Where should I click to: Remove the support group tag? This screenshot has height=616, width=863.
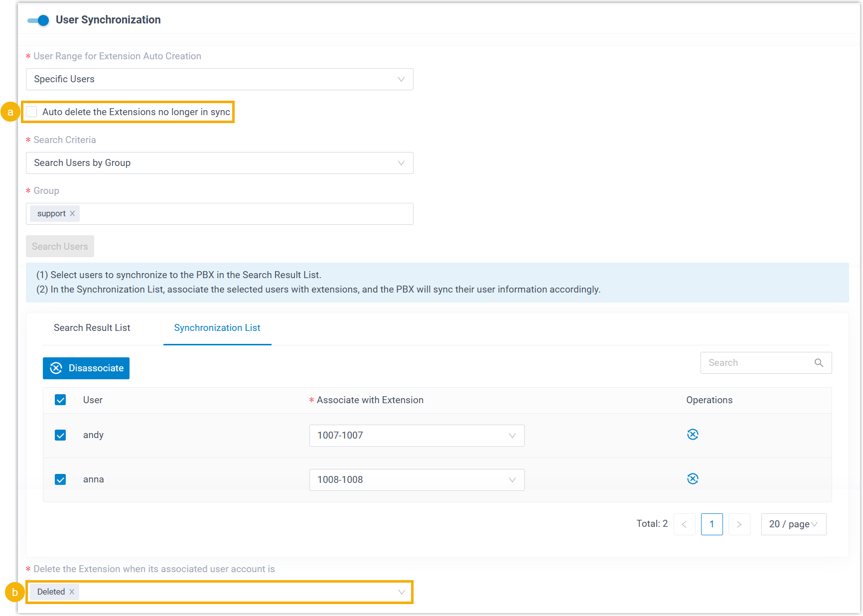coord(72,214)
